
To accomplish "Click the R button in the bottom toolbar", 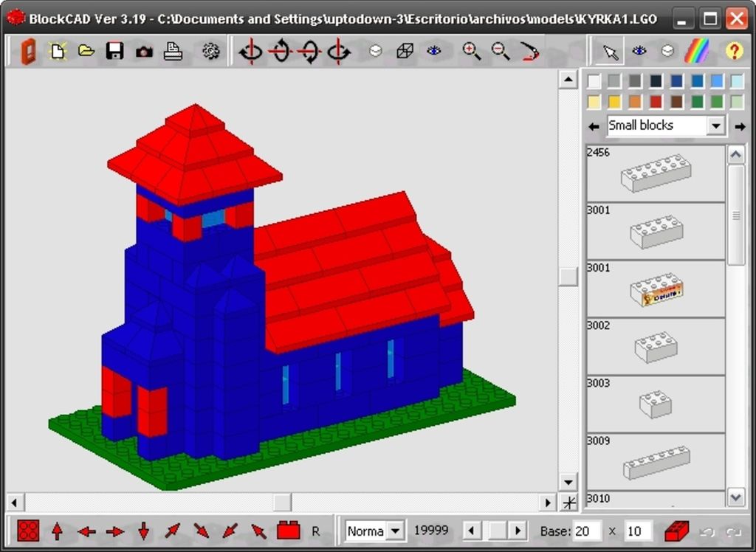I will 316,531.
